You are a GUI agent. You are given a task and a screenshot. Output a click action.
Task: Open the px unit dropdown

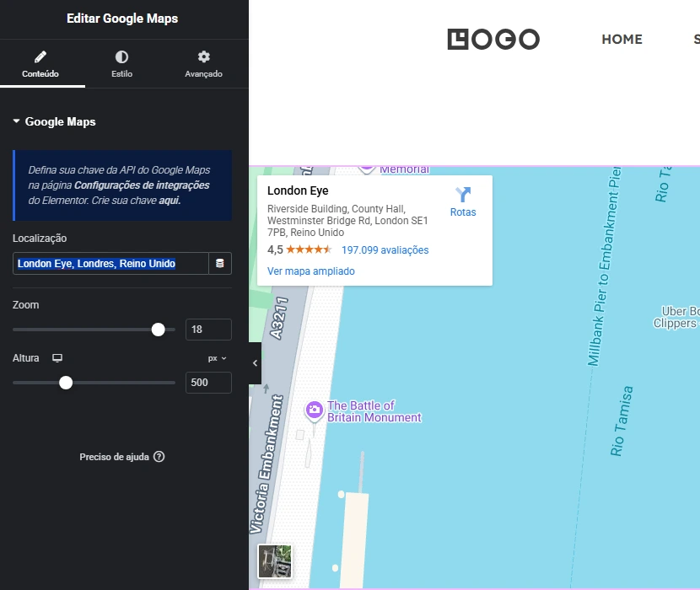[x=218, y=358]
